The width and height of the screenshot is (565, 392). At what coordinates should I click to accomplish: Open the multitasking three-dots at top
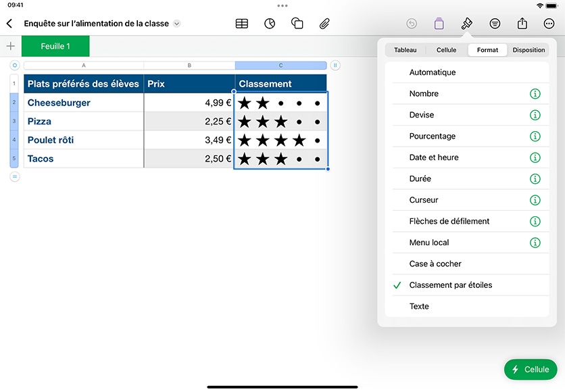click(282, 6)
